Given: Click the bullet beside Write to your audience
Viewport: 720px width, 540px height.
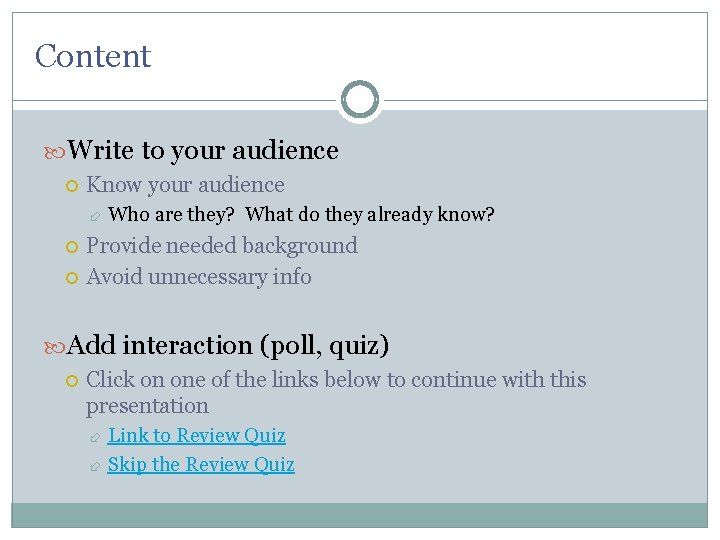Looking at the screenshot, I should [56, 152].
